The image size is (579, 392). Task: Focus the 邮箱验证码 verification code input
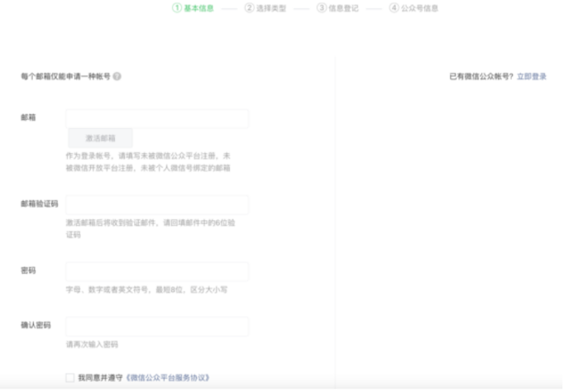click(157, 204)
